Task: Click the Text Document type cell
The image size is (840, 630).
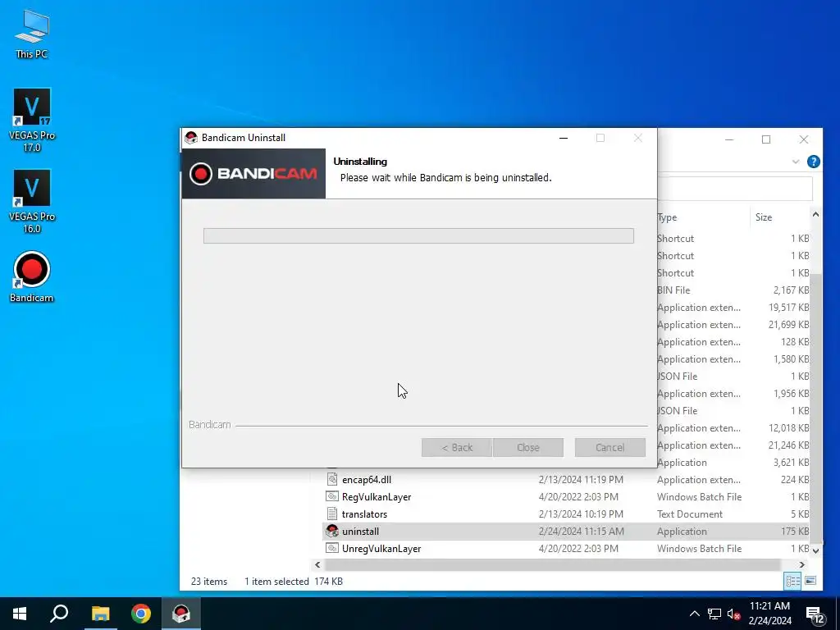Action: 690,514
